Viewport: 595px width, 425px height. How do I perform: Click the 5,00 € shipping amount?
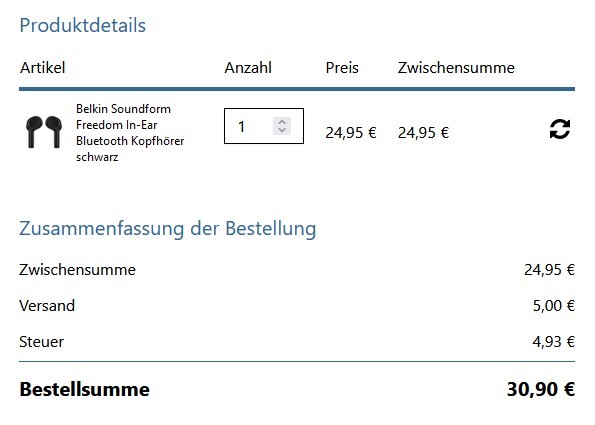coord(554,306)
